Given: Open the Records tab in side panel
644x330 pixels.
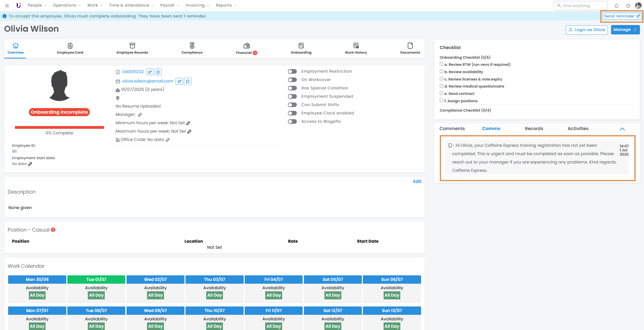Looking at the screenshot, I should coord(534,129).
